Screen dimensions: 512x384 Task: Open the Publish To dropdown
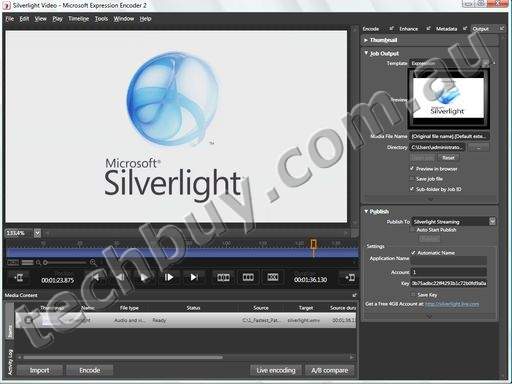point(492,221)
